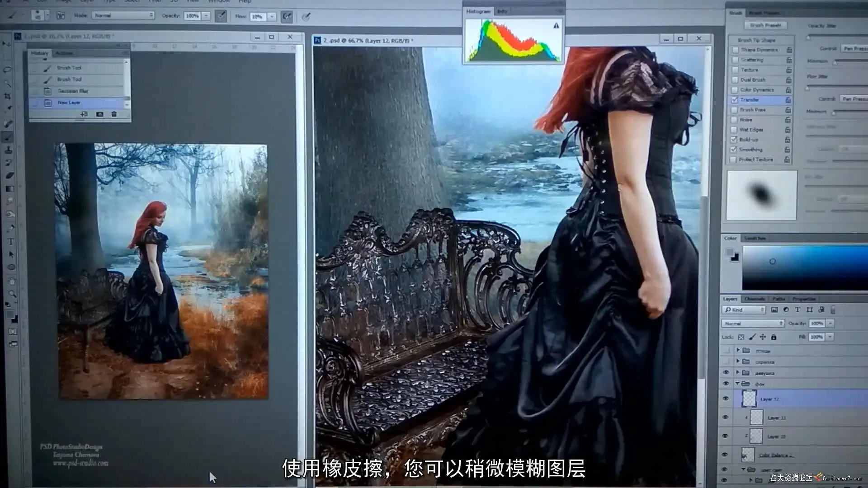The image size is (868, 488).
Task: Click the Layer 12 thumbnail
Action: point(749,399)
